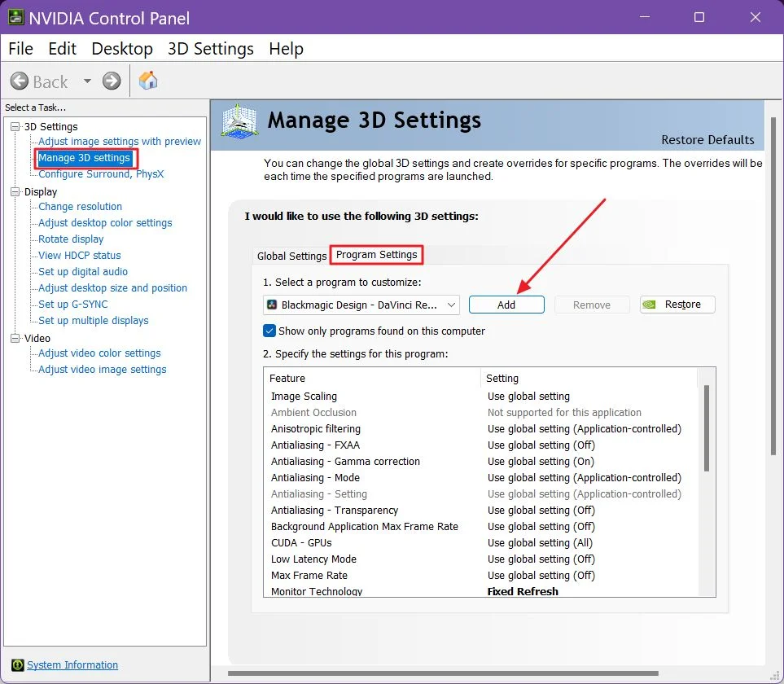This screenshot has height=684, width=784.
Task: Open the program selection dropdown
Action: coord(361,305)
